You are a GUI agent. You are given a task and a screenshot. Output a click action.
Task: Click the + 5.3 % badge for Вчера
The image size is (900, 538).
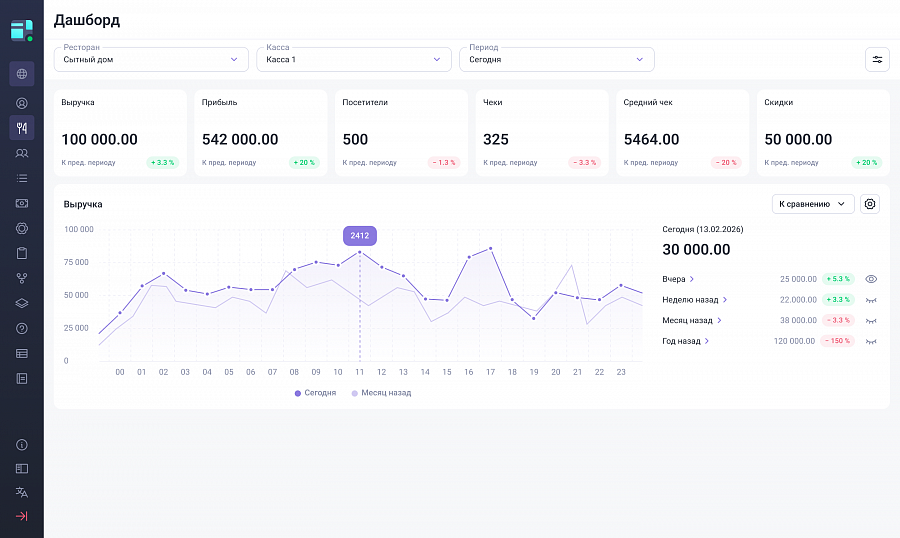point(838,279)
